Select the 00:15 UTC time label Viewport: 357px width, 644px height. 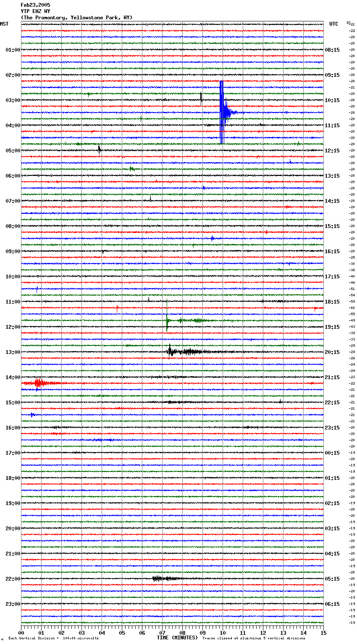point(332,453)
